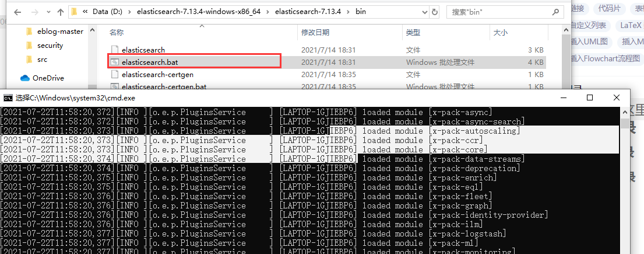644x254 pixels.
Task: Click Windows 批处理文件 type of elasticsearch.bat
Action: coord(440,62)
